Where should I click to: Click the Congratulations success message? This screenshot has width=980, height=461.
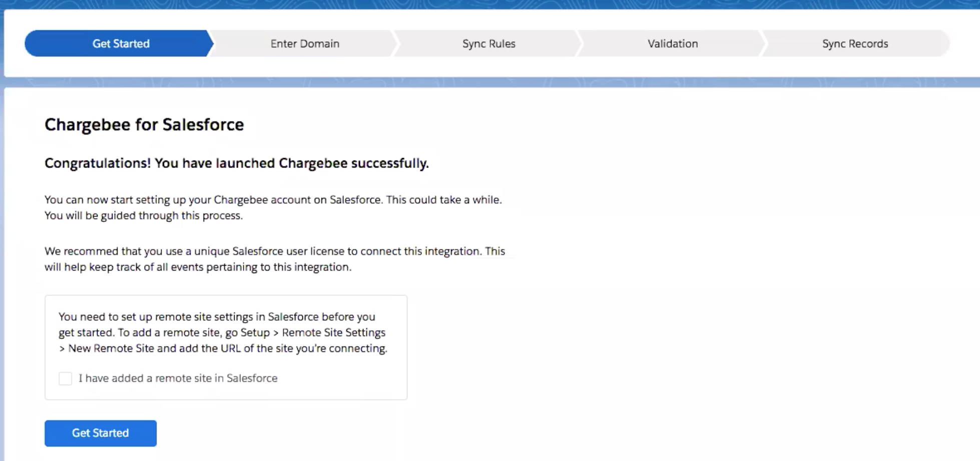(236, 163)
